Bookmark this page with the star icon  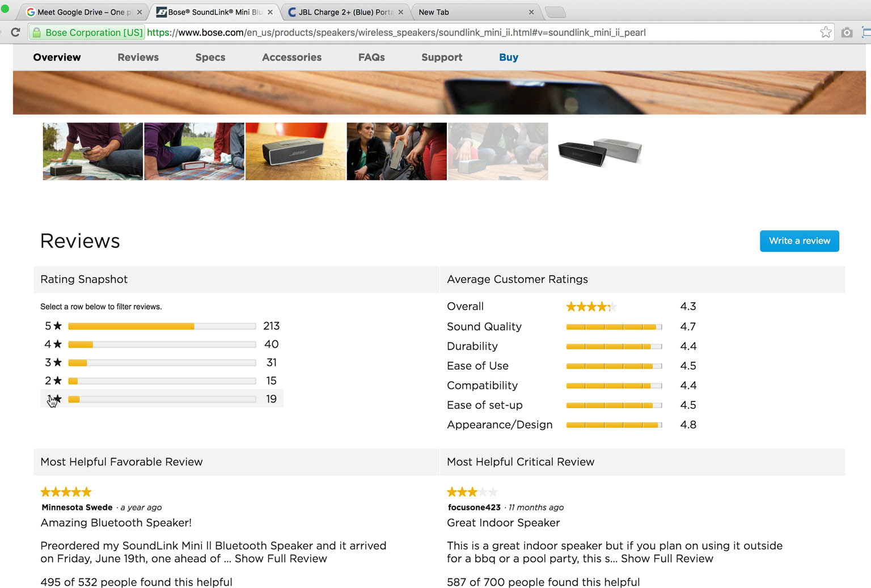tap(826, 32)
